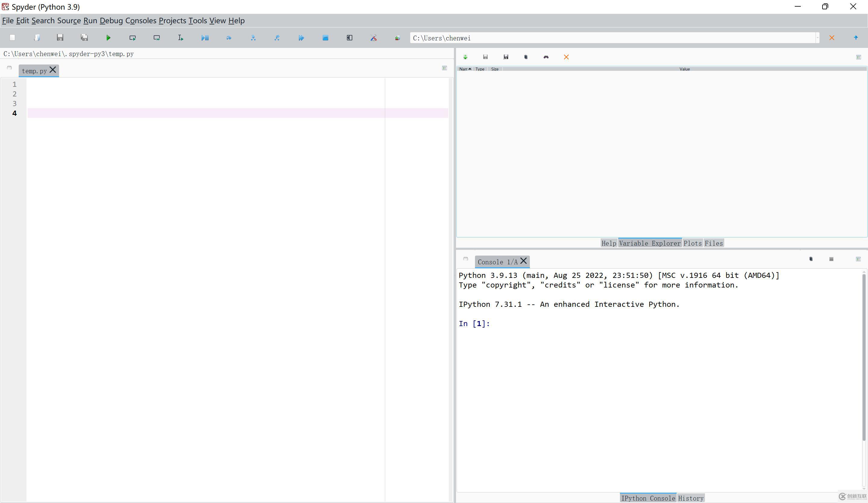
Task: Click the Debug file icon
Action: 205,37
